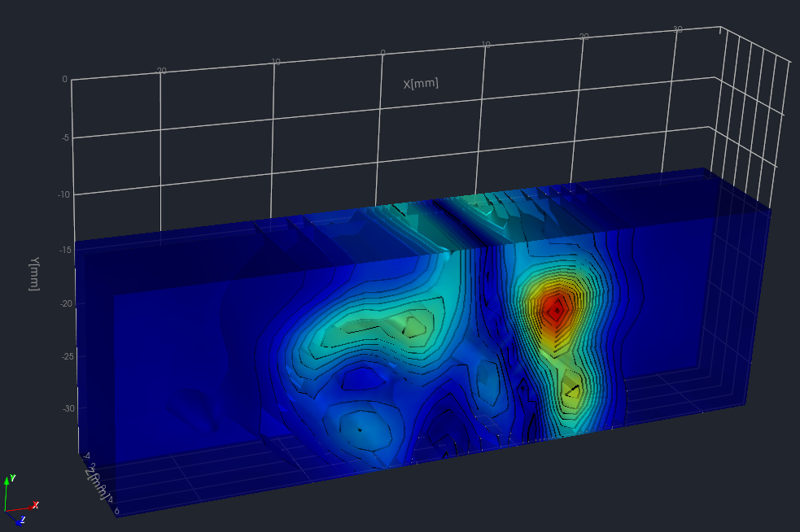Click the green Y axis arrow on triad
This screenshot has width=800, height=532.
(8, 482)
